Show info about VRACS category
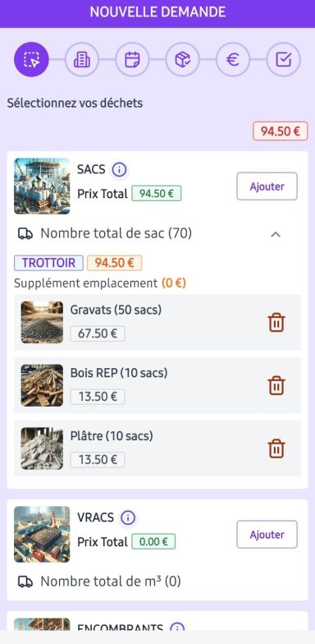315x644 pixels. tap(128, 517)
